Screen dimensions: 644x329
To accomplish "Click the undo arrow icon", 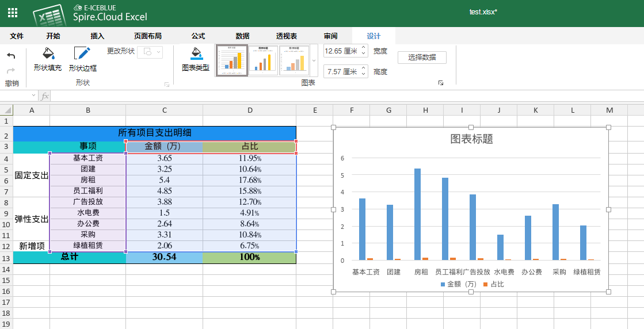I will click(12, 56).
